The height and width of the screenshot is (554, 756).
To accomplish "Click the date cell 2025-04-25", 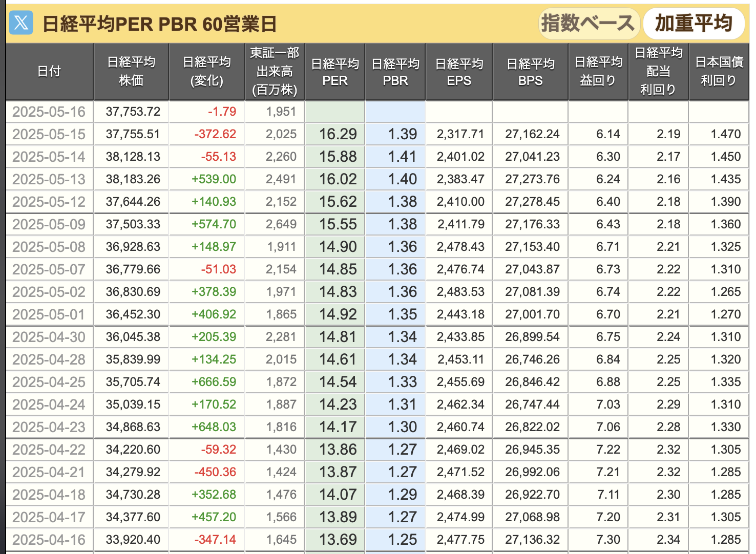I will point(49,382).
